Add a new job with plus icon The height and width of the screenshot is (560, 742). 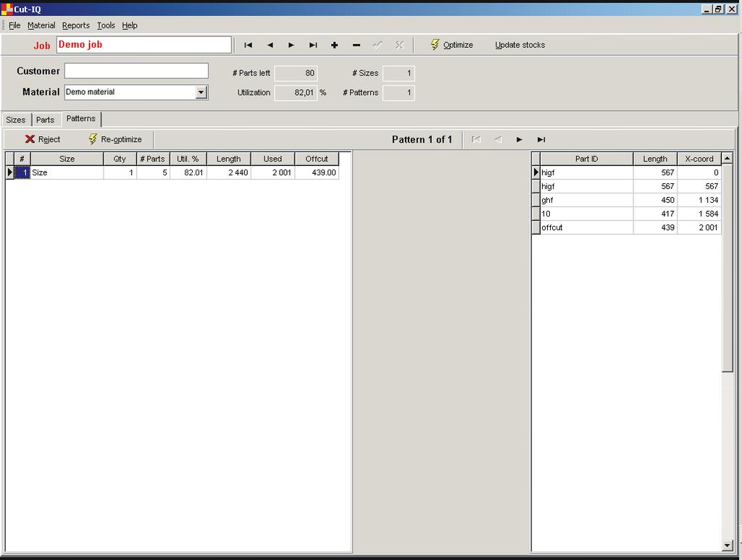pos(335,45)
